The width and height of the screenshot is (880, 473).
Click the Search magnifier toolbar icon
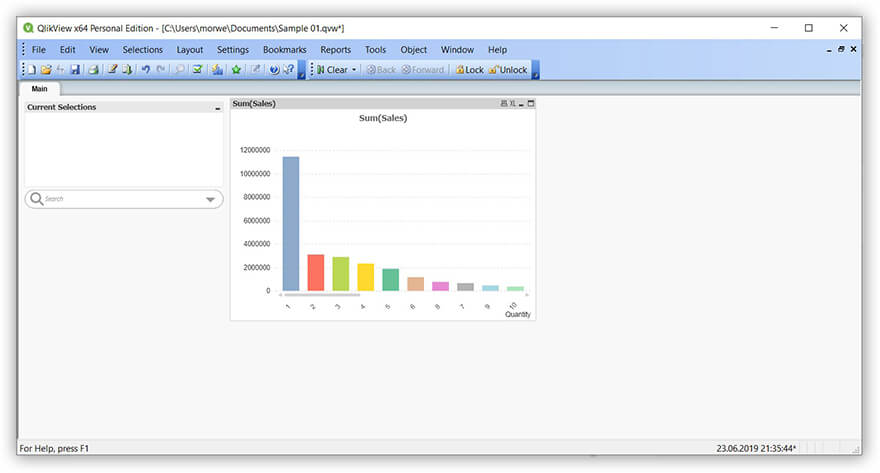coord(179,70)
